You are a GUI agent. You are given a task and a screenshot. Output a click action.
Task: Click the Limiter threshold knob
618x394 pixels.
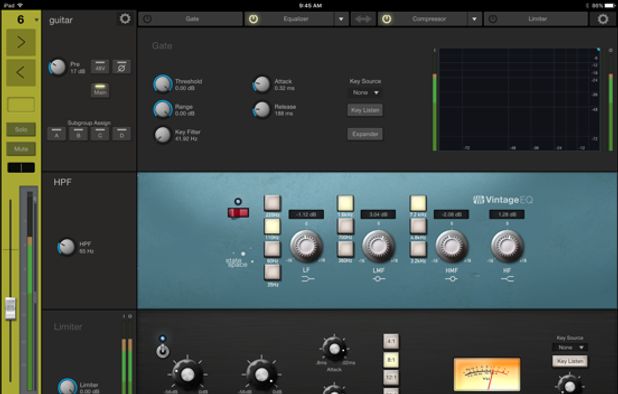[67, 387]
